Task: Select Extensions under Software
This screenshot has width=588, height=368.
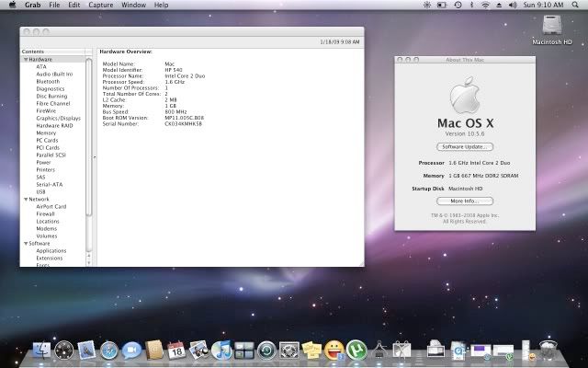Action: [x=50, y=259]
